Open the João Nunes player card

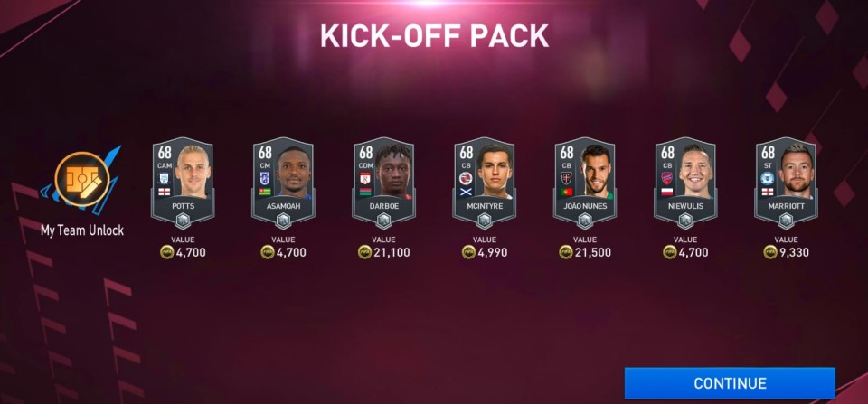[x=585, y=183]
